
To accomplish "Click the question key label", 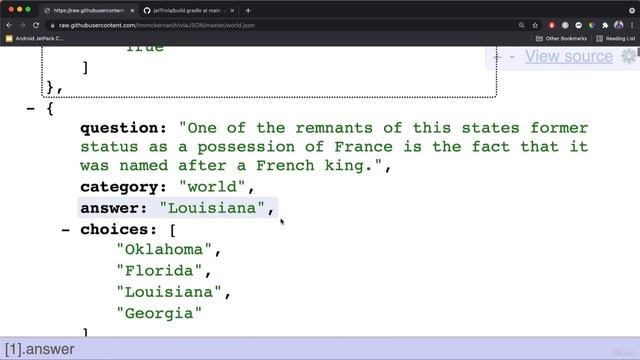I will [x=123, y=128].
